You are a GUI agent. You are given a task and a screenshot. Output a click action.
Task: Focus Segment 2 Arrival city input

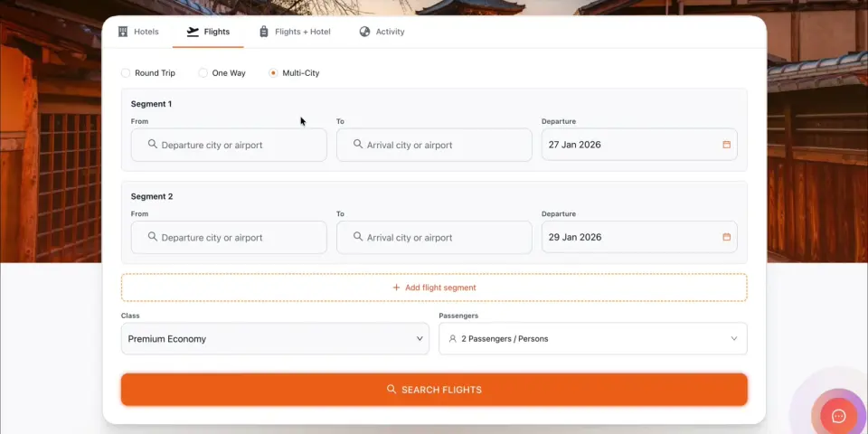[x=434, y=238]
